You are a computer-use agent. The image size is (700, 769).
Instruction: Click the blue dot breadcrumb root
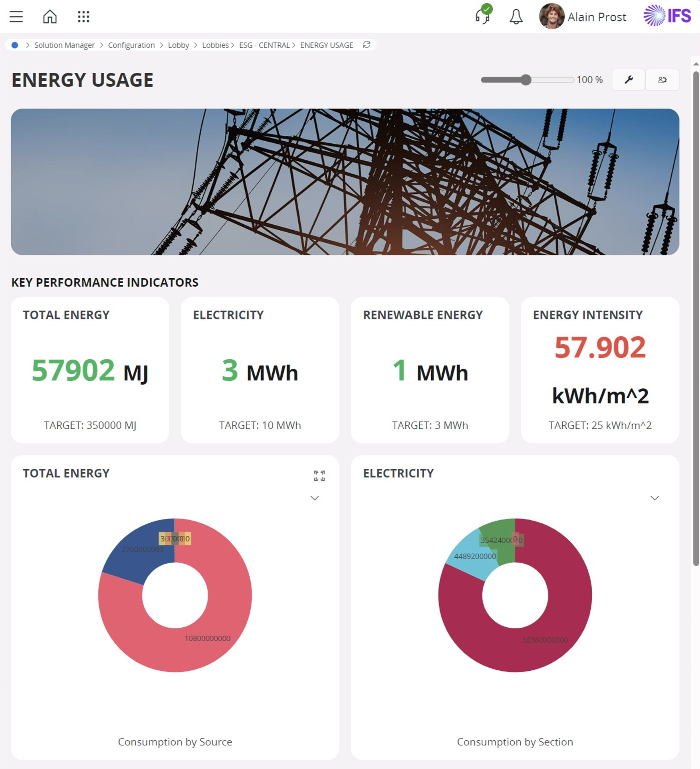click(x=15, y=45)
